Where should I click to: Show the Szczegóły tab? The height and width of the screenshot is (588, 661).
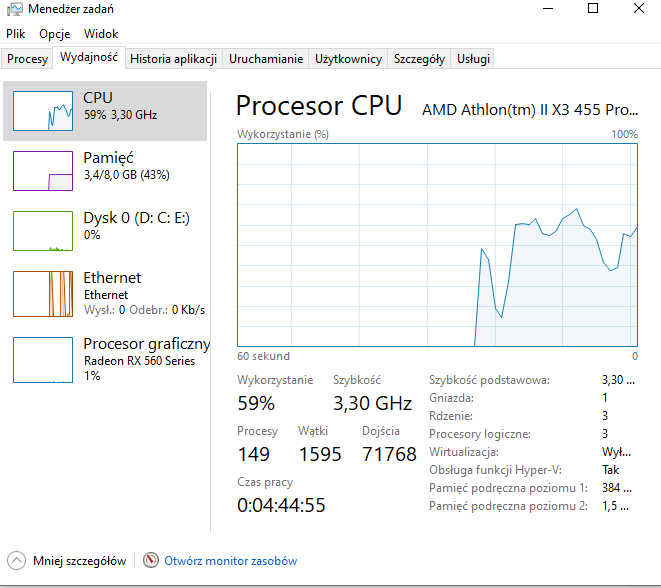coord(419,59)
